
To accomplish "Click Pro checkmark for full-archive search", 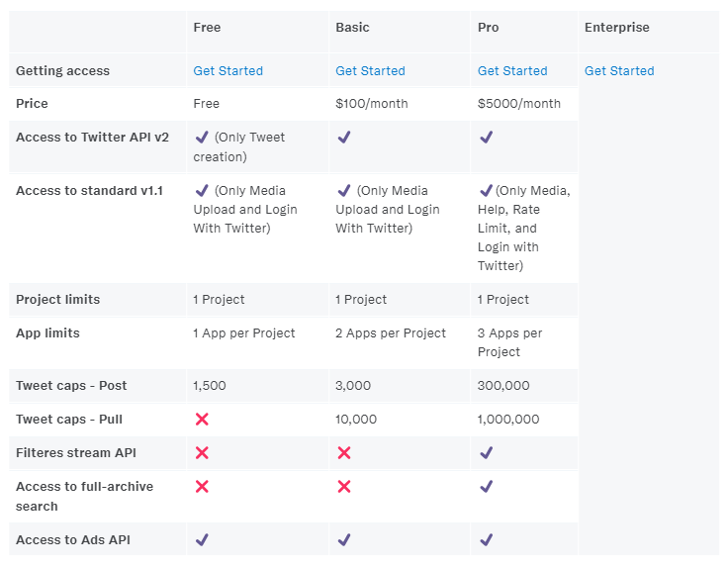I will pos(486,486).
